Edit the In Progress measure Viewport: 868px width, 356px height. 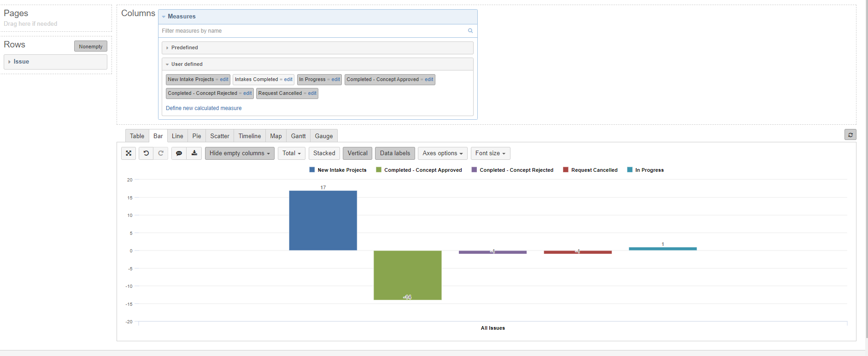click(x=336, y=80)
